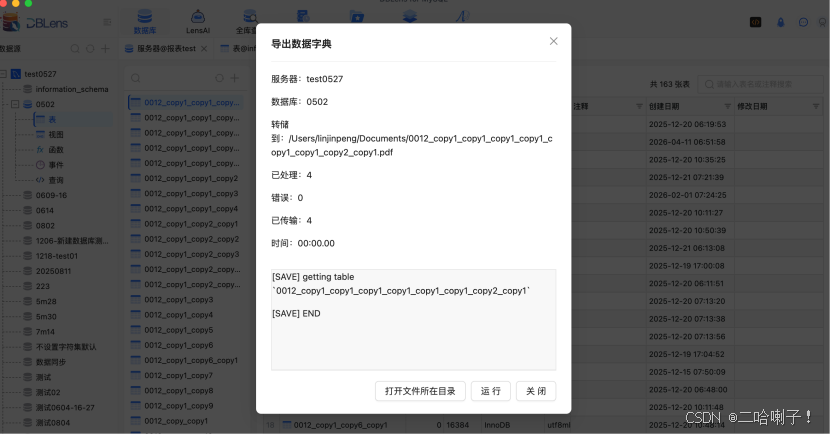The width and height of the screenshot is (830, 434).
Task: Click the 关闭 button in the dialog
Action: pos(536,391)
